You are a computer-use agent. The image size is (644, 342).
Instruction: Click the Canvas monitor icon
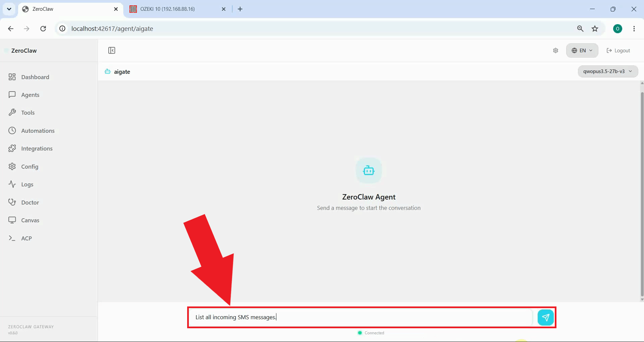(12, 220)
